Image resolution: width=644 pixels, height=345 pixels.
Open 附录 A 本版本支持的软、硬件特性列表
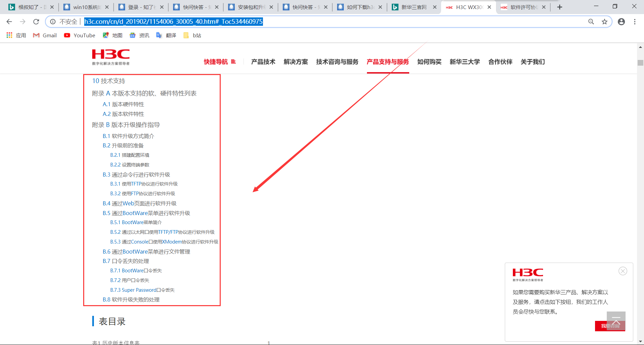(144, 93)
